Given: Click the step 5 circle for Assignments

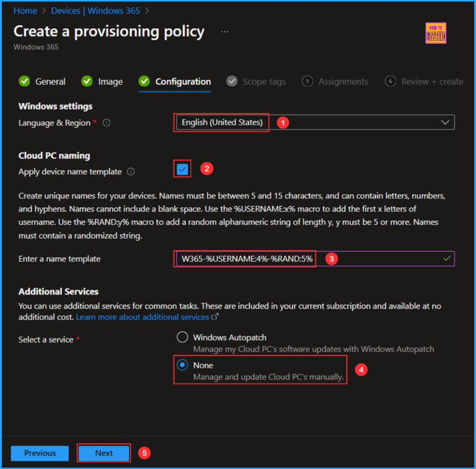Looking at the screenshot, I should pyautogui.click(x=307, y=81).
